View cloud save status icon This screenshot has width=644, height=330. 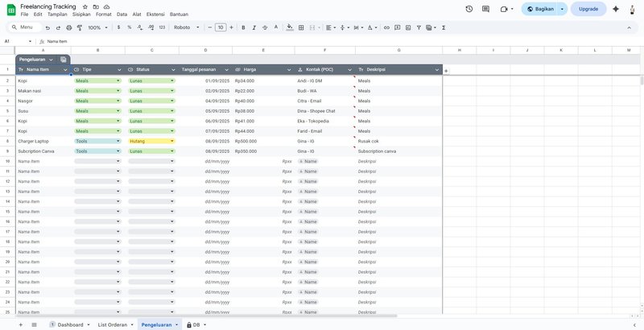coord(106,6)
